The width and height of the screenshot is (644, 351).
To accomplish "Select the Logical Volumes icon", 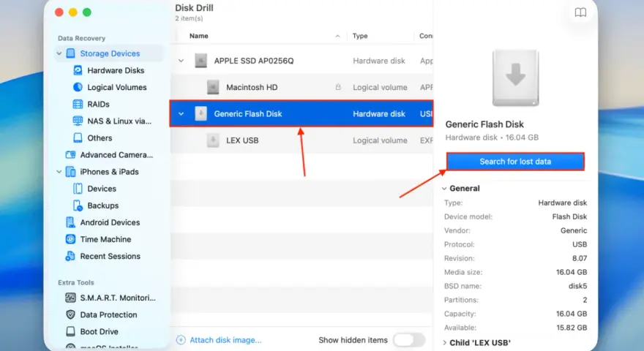I will 78,87.
